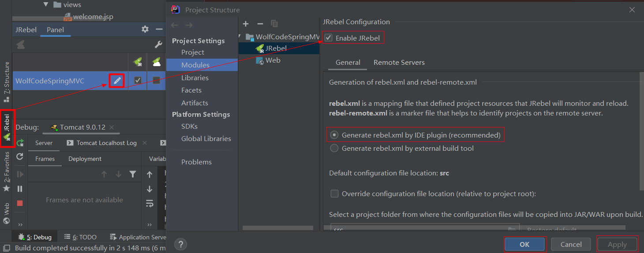
Task: Open Global Libraries settings
Action: [x=206, y=138]
